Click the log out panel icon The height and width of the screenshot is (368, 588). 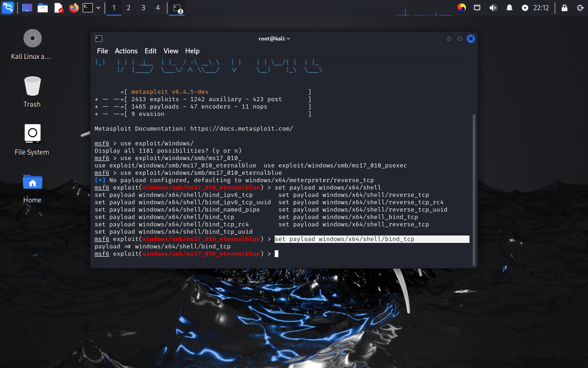(580, 8)
